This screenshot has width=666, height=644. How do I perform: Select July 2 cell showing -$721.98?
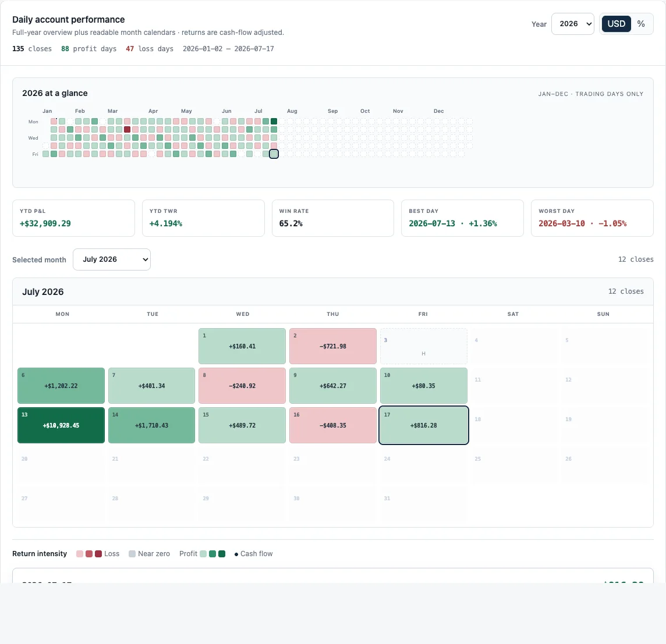(x=332, y=346)
